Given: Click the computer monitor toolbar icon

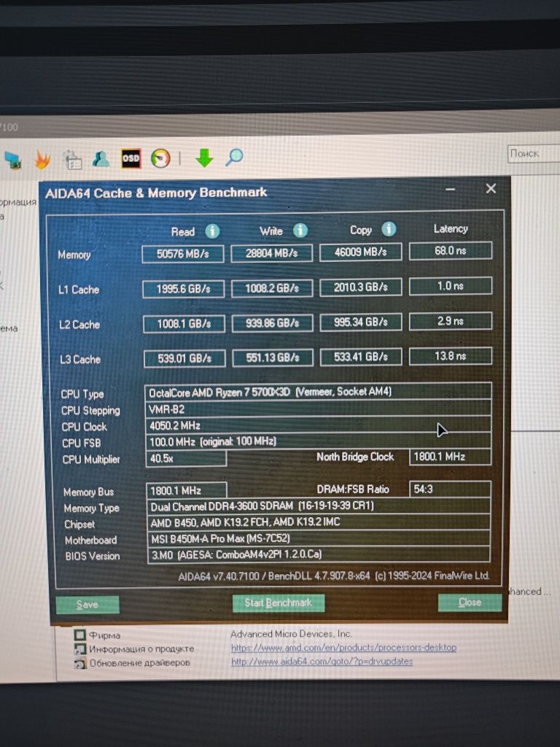Looking at the screenshot, I should (x=13, y=160).
